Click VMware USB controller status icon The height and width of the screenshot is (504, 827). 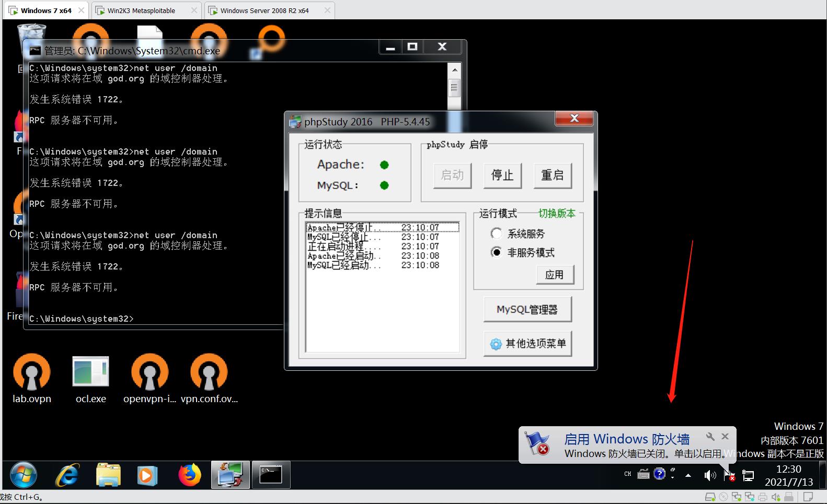pos(789,497)
